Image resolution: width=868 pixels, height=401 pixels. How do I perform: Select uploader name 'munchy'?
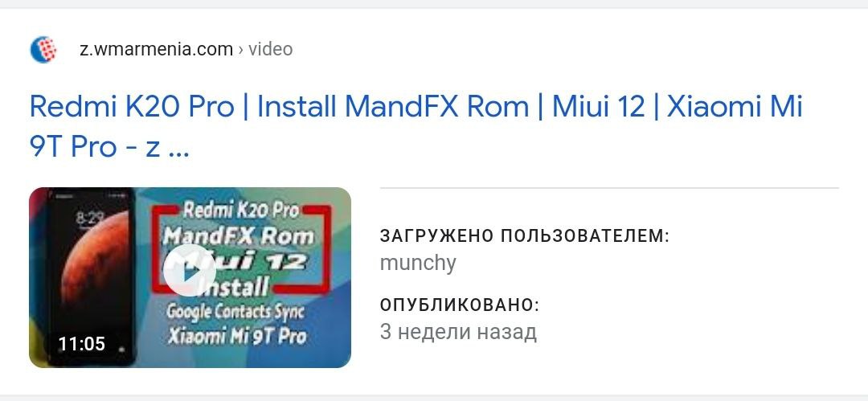pos(418,263)
